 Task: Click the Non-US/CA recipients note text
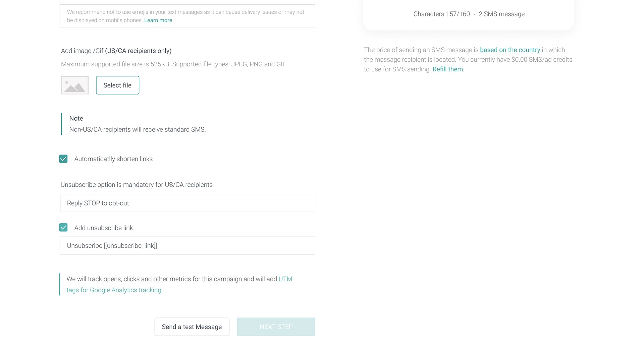(x=138, y=129)
